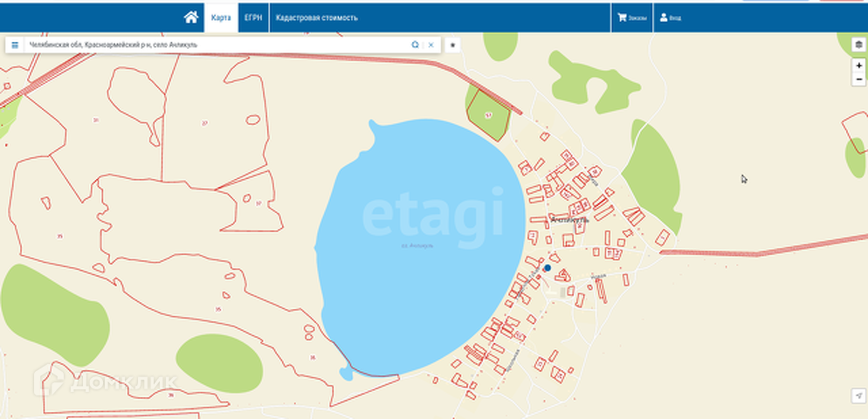Clear the search field with X
This screenshot has height=419, width=868.
(x=431, y=45)
